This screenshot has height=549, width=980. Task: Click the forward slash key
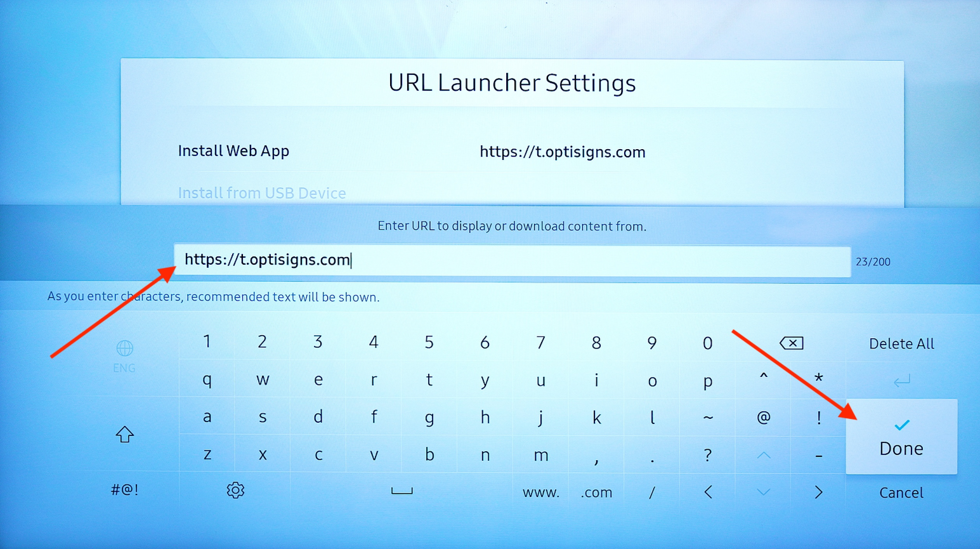[652, 492]
